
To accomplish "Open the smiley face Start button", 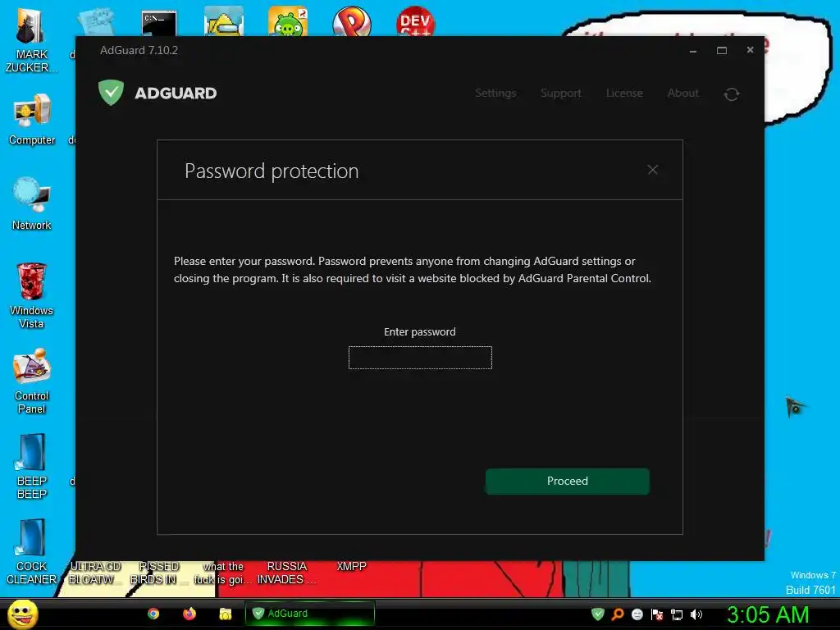I will tap(22, 614).
